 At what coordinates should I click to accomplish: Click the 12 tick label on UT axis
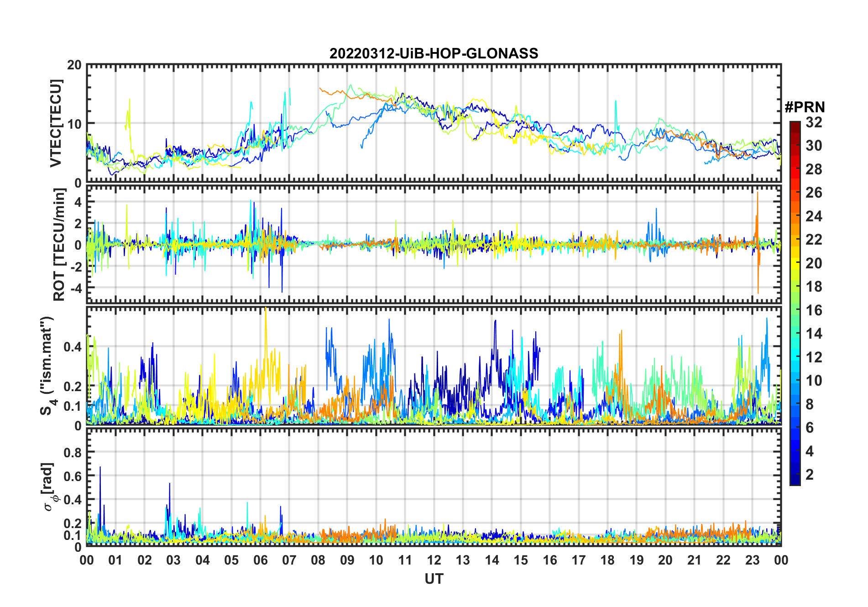pyautogui.click(x=434, y=560)
